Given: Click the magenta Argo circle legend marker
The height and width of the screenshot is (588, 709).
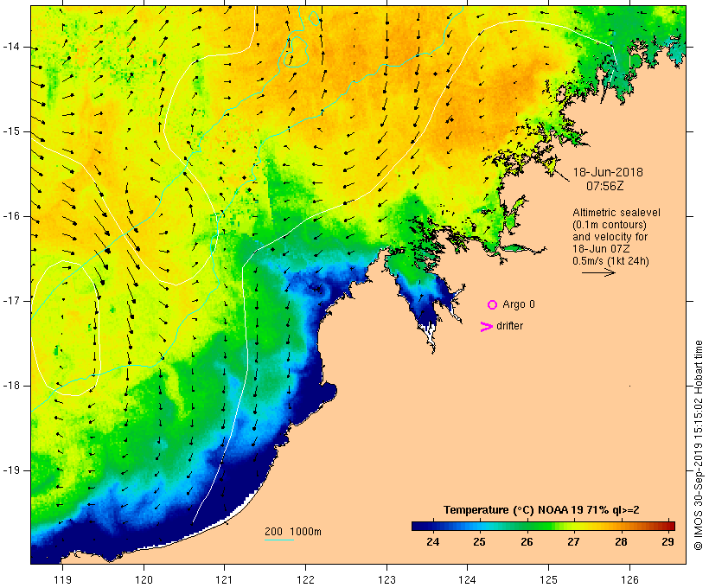Looking at the screenshot, I should tap(493, 305).
